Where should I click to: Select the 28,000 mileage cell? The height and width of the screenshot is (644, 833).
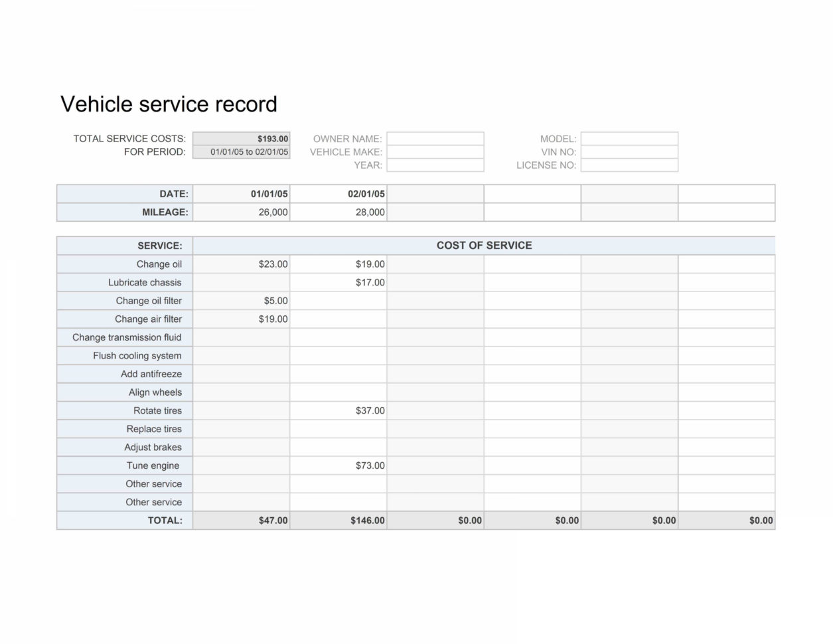tap(338, 212)
